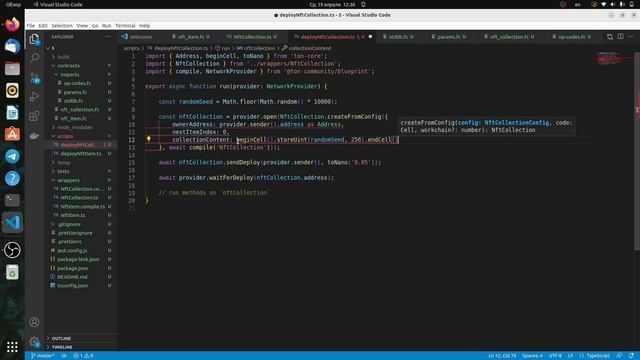Launch Firefox from the Ubuntu dock

(x=12, y=24)
